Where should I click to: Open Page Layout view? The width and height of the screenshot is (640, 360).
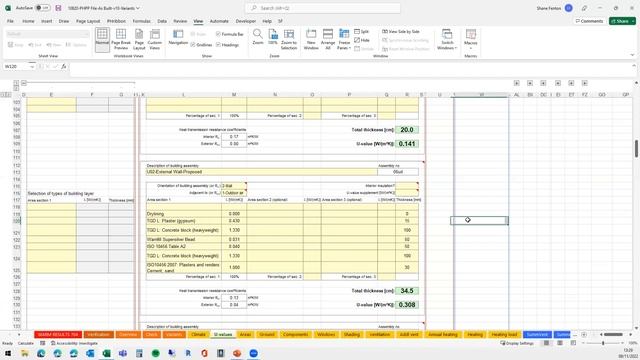pyautogui.click(x=139, y=39)
